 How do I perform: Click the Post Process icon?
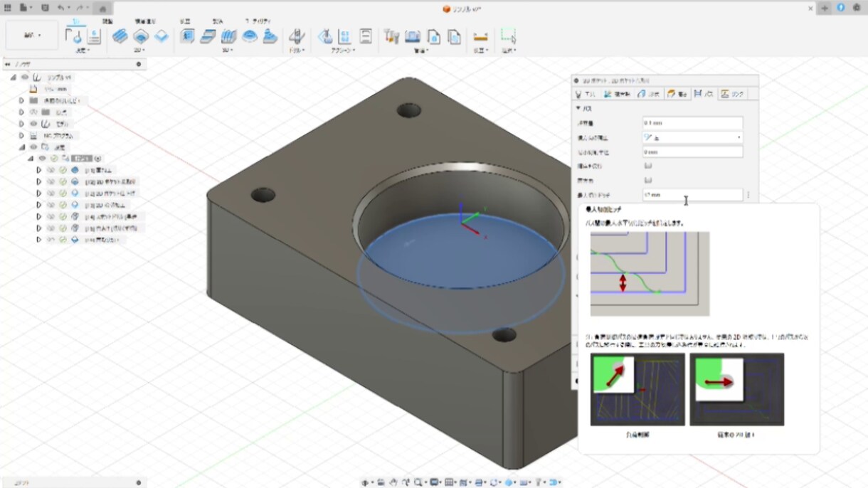tap(345, 36)
